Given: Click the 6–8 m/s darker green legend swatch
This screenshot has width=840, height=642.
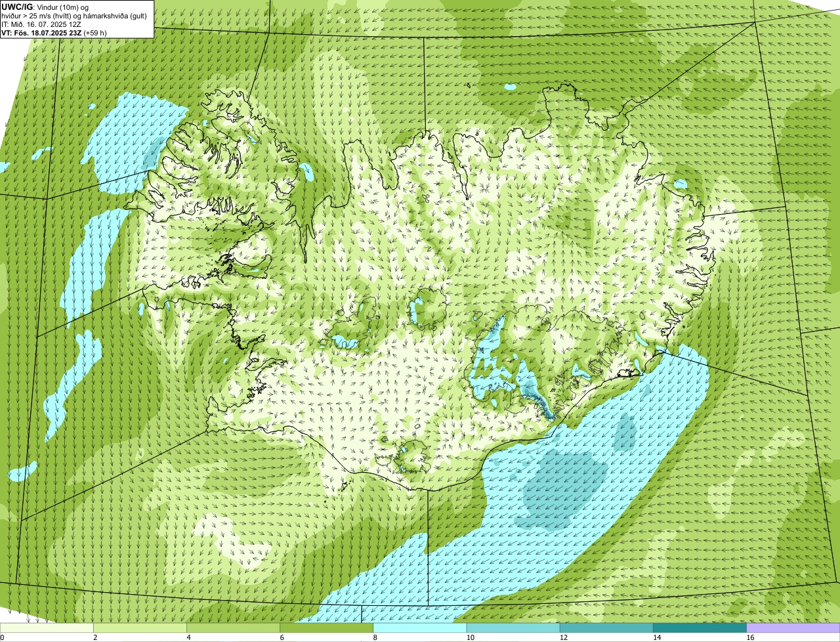Looking at the screenshot, I should 327,628.
